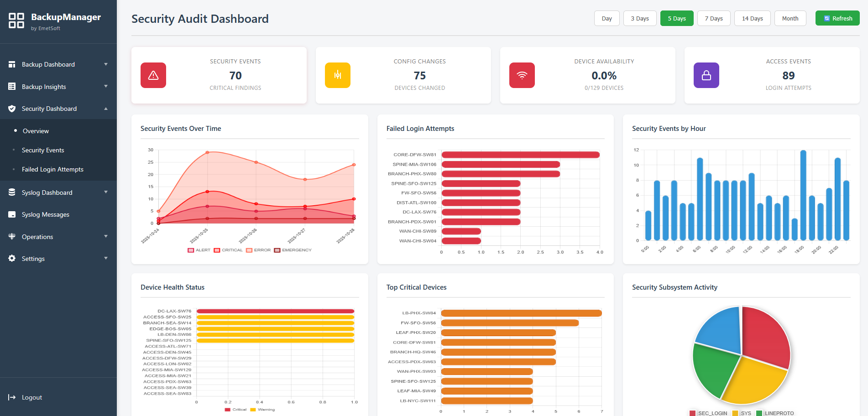
Task: Open the Backup Dashboard sidebar icon
Action: [x=11, y=64]
